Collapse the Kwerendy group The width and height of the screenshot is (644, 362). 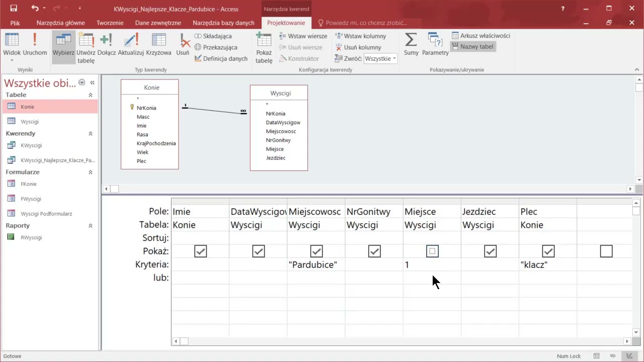click(91, 134)
